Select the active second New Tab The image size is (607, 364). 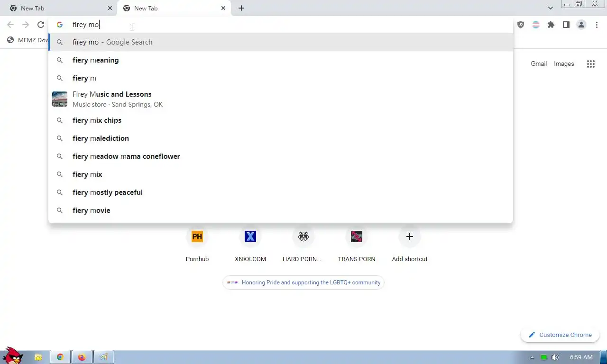coord(174,8)
